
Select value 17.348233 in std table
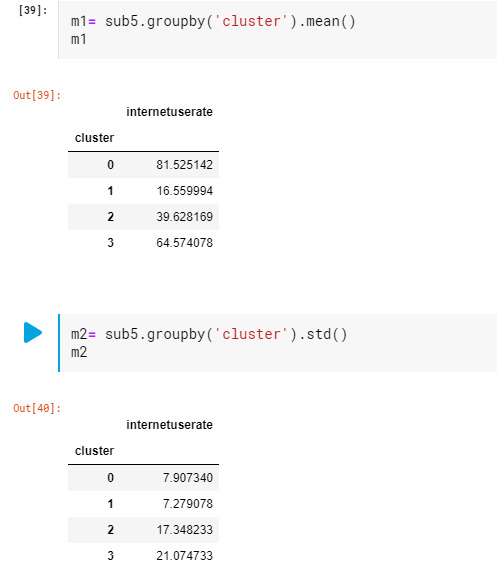point(184,530)
